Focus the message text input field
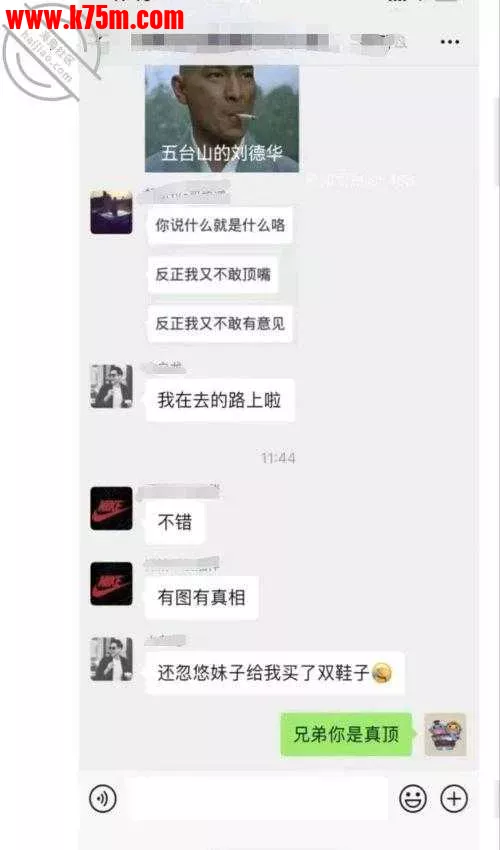The height and width of the screenshot is (850, 500). coord(258,799)
